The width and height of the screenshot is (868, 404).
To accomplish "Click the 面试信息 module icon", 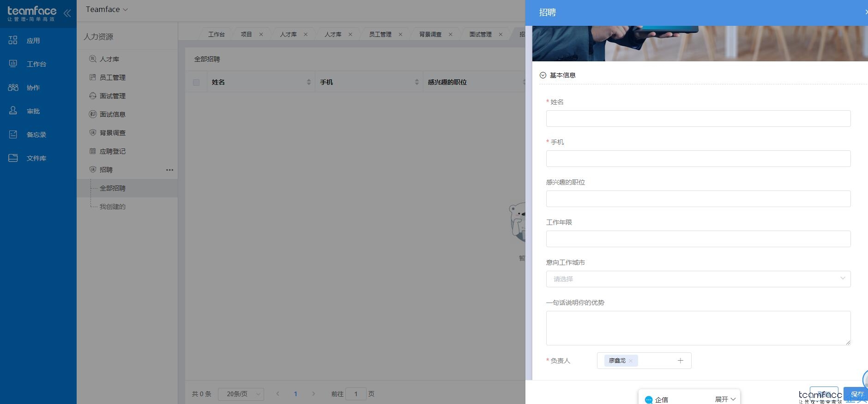I will point(92,114).
